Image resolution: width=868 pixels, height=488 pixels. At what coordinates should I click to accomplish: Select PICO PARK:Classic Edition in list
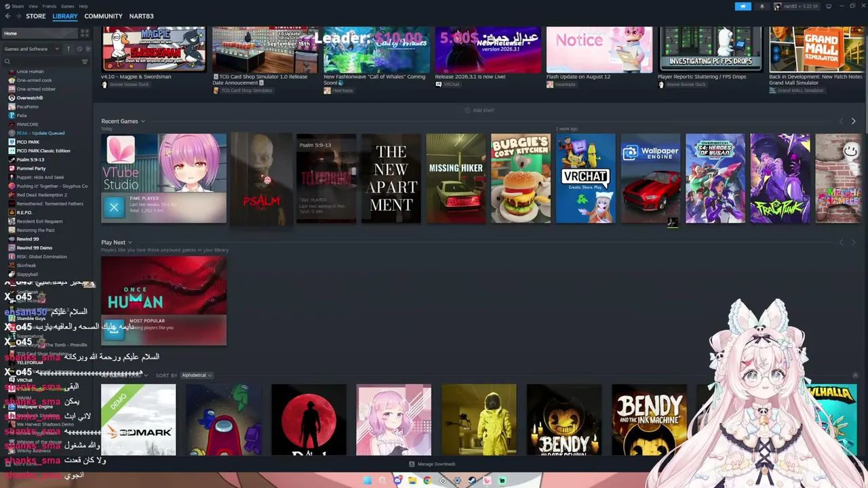pyautogui.click(x=43, y=150)
